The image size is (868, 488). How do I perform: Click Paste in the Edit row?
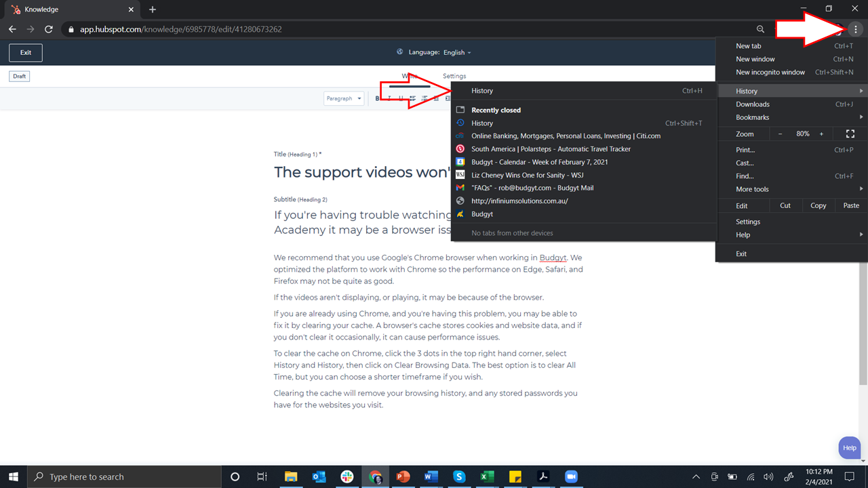[x=851, y=205]
